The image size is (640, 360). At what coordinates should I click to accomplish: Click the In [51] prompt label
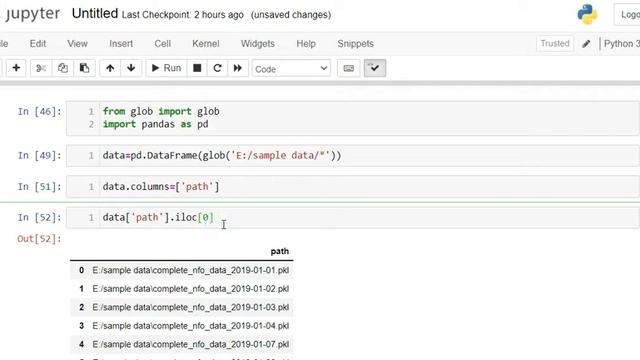39,187
